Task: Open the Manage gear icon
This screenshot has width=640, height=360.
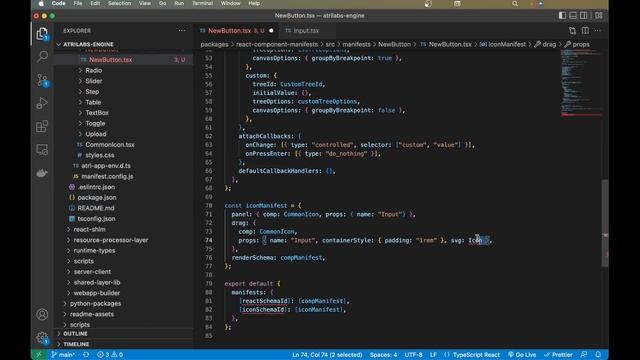Action: tap(42, 338)
